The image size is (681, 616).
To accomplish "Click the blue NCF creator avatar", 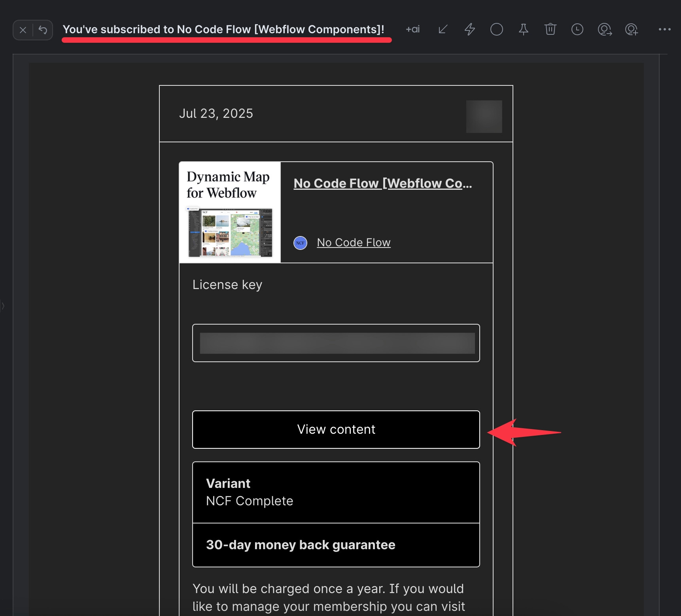I will 301,243.
